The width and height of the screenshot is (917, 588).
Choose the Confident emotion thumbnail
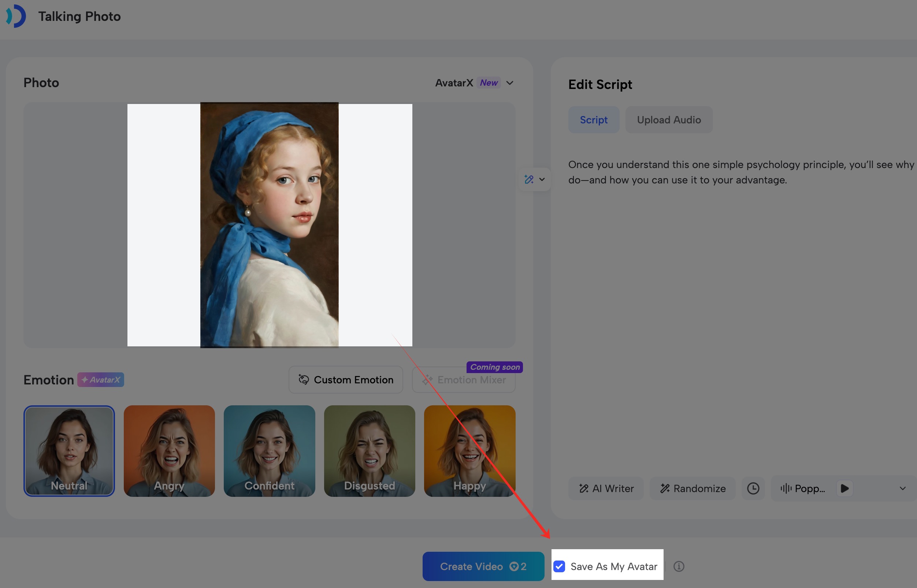point(269,451)
